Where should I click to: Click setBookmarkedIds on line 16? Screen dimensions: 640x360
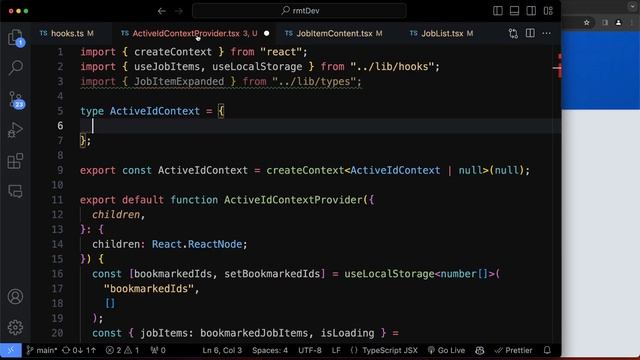click(x=272, y=274)
